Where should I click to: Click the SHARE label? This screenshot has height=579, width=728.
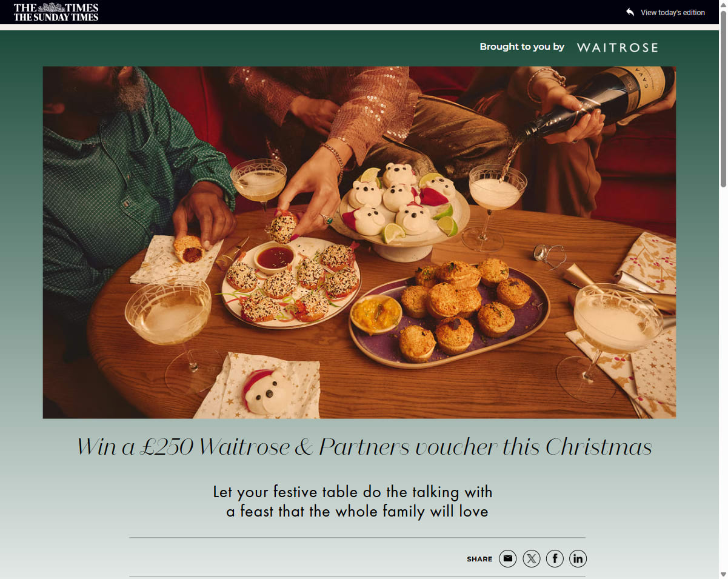coord(479,559)
